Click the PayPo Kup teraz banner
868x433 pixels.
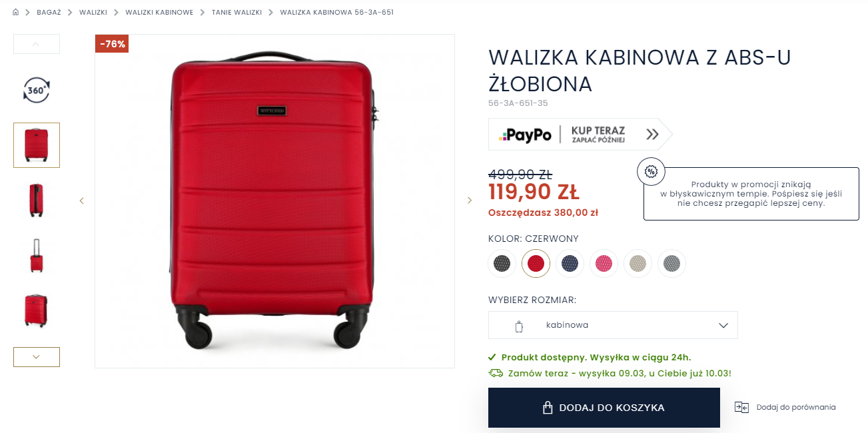[580, 135]
